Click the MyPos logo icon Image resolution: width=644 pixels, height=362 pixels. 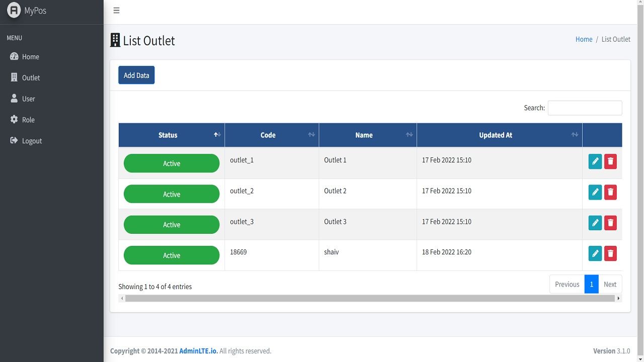click(14, 11)
